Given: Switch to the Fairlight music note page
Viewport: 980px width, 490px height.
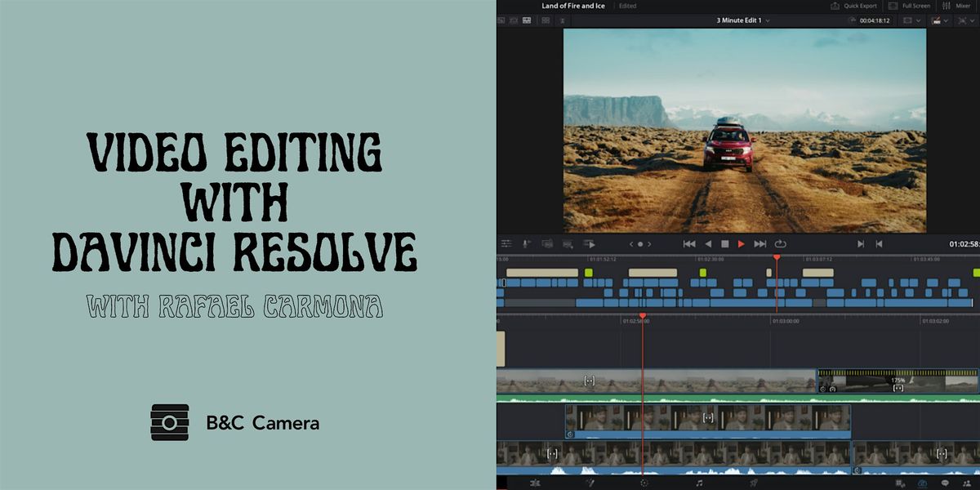Looking at the screenshot, I should tap(699, 483).
